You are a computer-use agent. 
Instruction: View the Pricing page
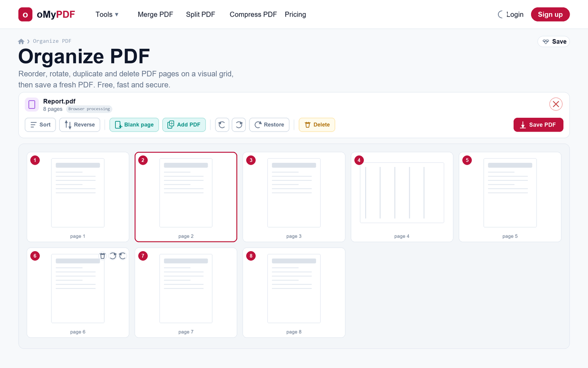click(x=295, y=14)
